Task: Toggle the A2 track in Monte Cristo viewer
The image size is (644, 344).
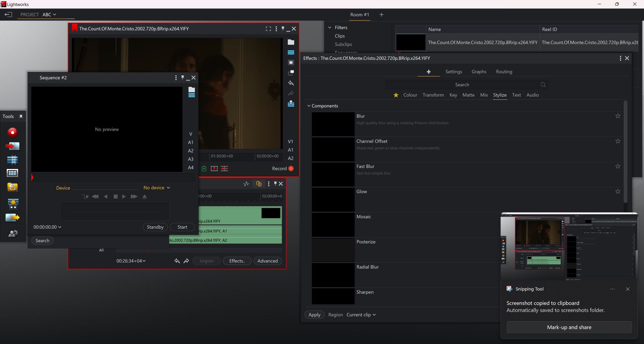Action: click(x=290, y=158)
